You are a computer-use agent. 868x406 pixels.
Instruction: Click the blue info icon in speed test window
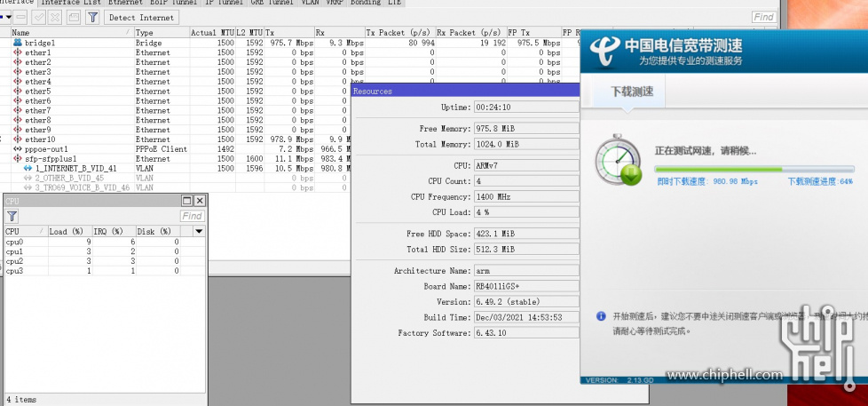click(601, 316)
